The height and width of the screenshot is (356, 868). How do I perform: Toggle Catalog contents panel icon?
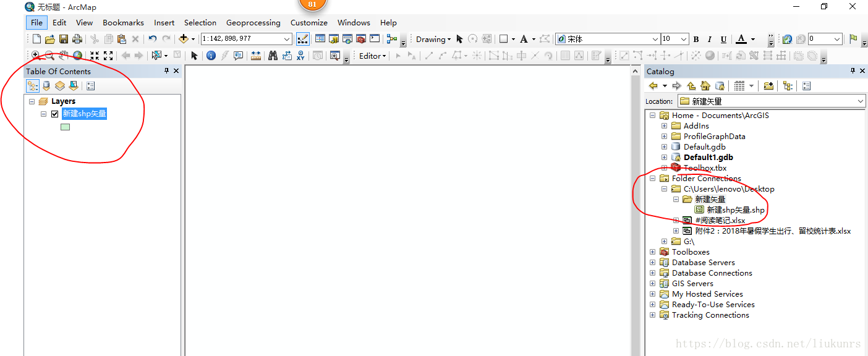[788, 86]
